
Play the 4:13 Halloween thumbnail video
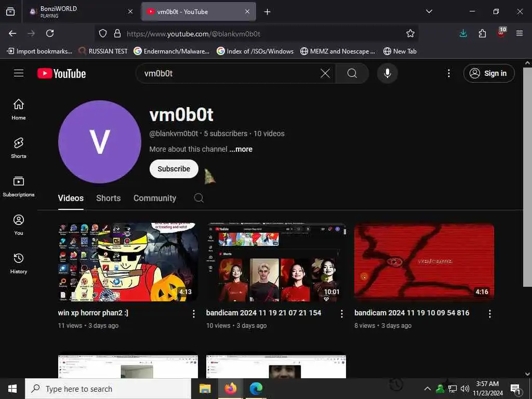128,262
